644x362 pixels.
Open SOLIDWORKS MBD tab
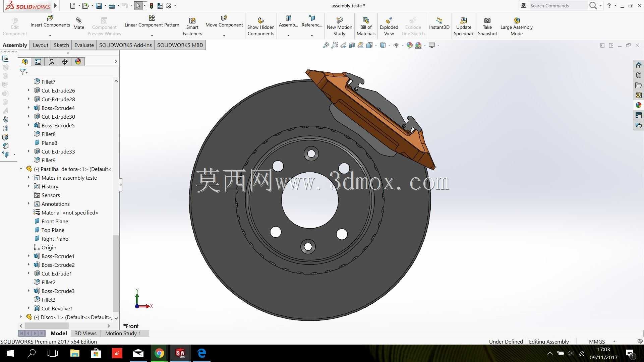pyautogui.click(x=180, y=45)
